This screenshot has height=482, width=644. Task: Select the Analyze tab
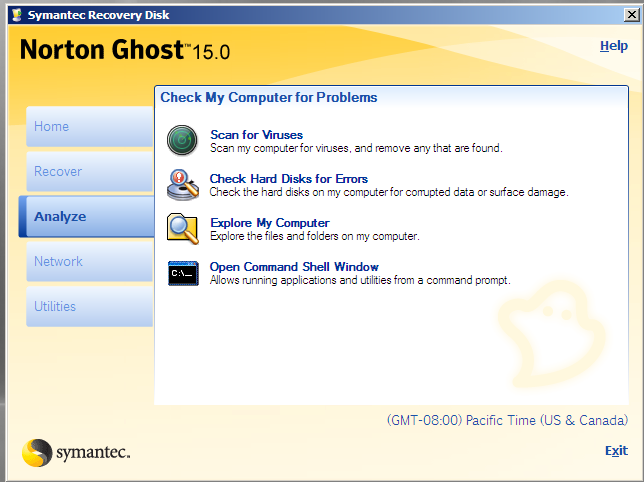[87, 216]
